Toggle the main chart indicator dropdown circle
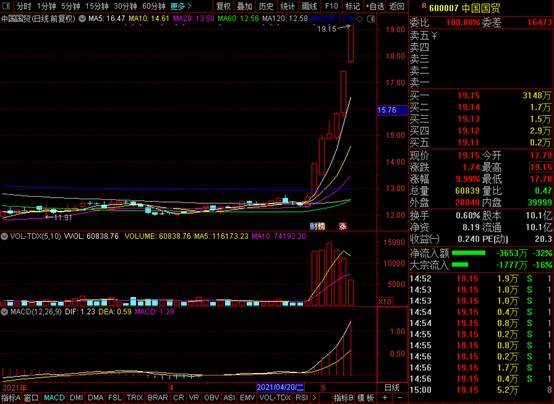The width and height of the screenshot is (554, 404). pyautogui.click(x=82, y=18)
